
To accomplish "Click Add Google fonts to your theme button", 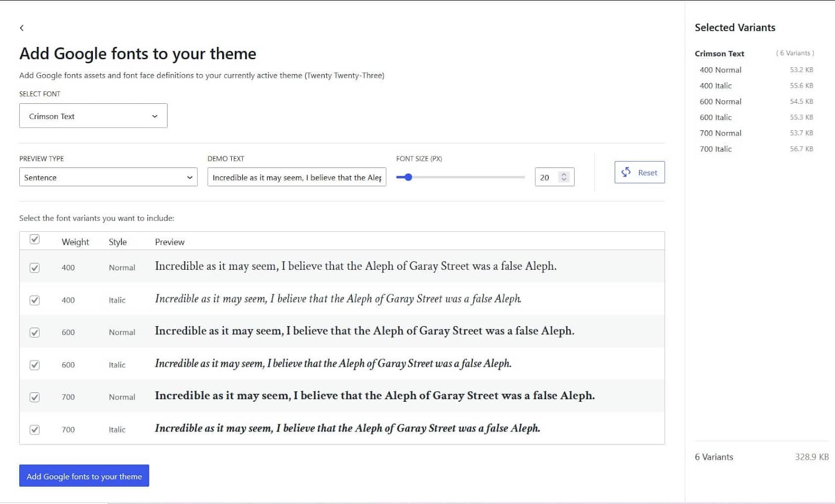I will (x=84, y=476).
